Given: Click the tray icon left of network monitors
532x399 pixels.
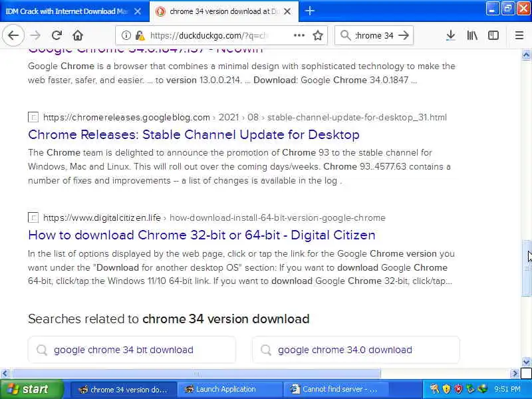Looking at the screenshot, I should click(x=470, y=389).
